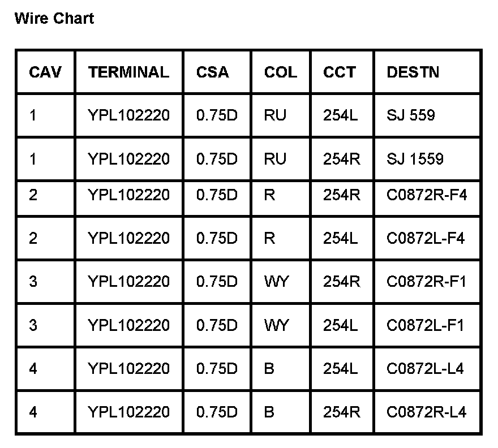Select destination cell C0872R-F1
The image size is (498, 448).
click(426, 281)
